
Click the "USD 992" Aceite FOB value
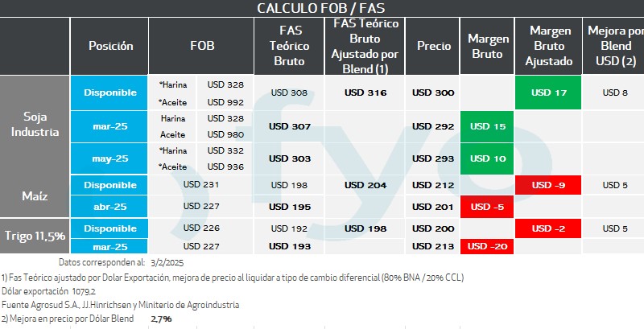pos(225,102)
